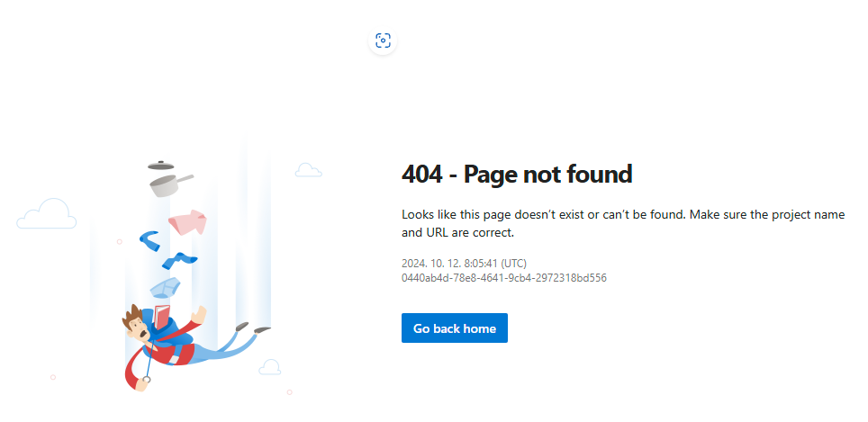Image resolution: width=868 pixels, height=422 pixels.
Task: Click the page doesn't exist description text
Action: 623,223
